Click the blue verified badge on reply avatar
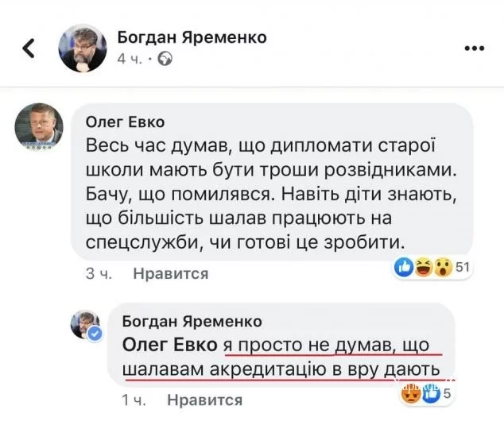504x421 pixels. pos(95,334)
